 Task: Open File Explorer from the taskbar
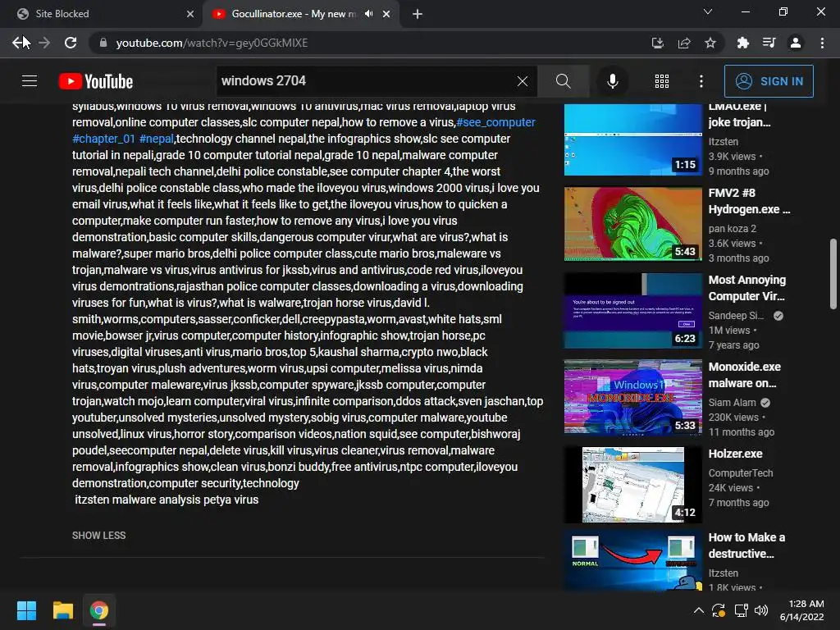click(x=62, y=610)
